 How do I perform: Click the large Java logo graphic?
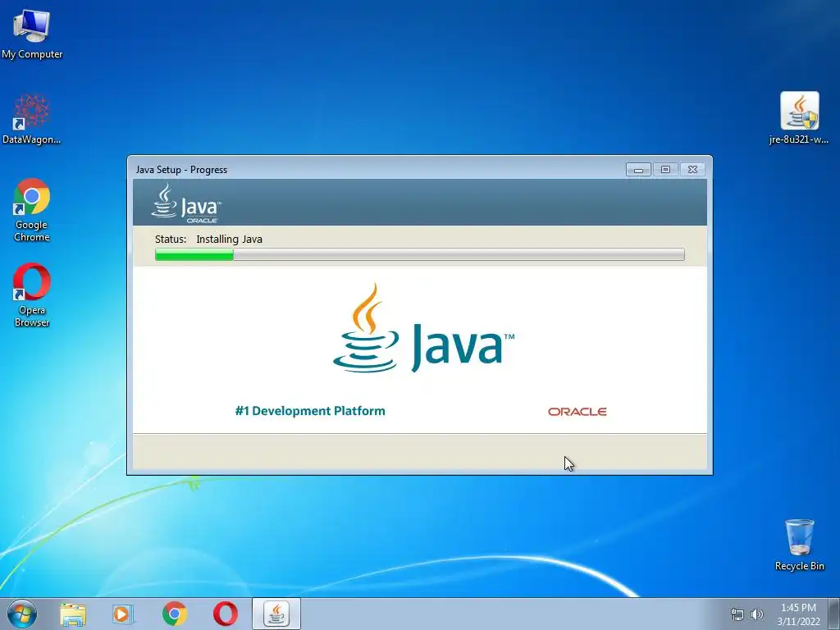click(423, 328)
